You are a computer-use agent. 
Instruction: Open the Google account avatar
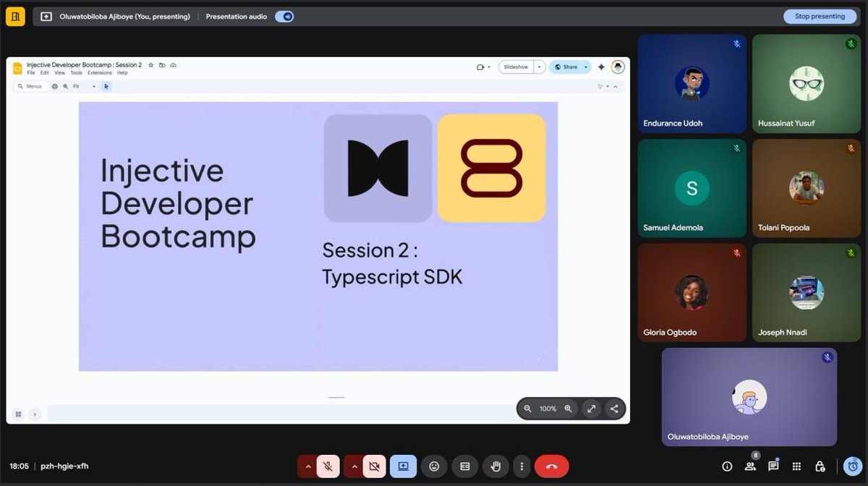point(618,67)
